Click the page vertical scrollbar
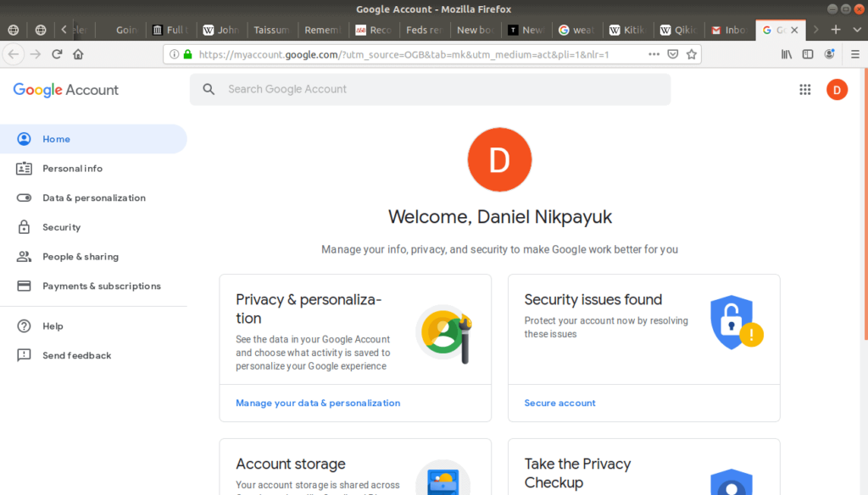 click(865, 205)
